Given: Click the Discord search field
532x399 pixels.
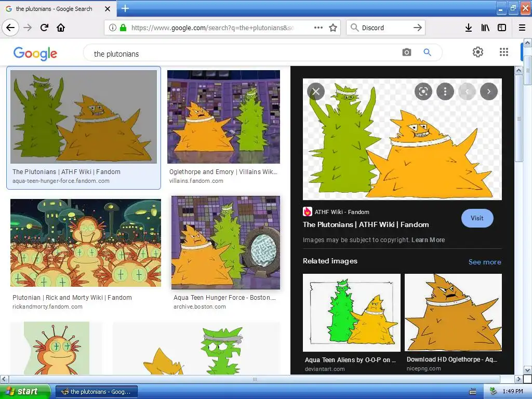Looking at the screenshot, I should pos(386,28).
